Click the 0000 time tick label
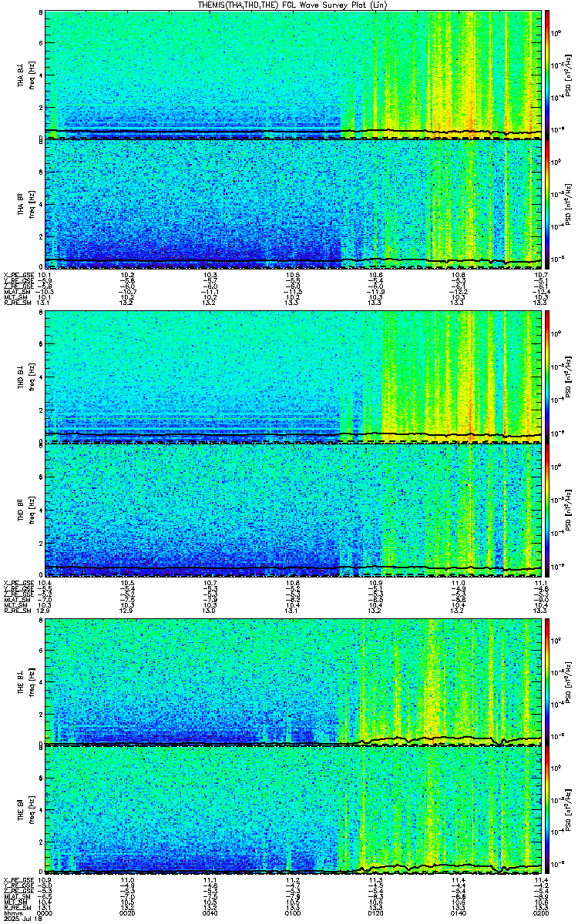This screenshot has height=924, width=578. click(x=45, y=912)
